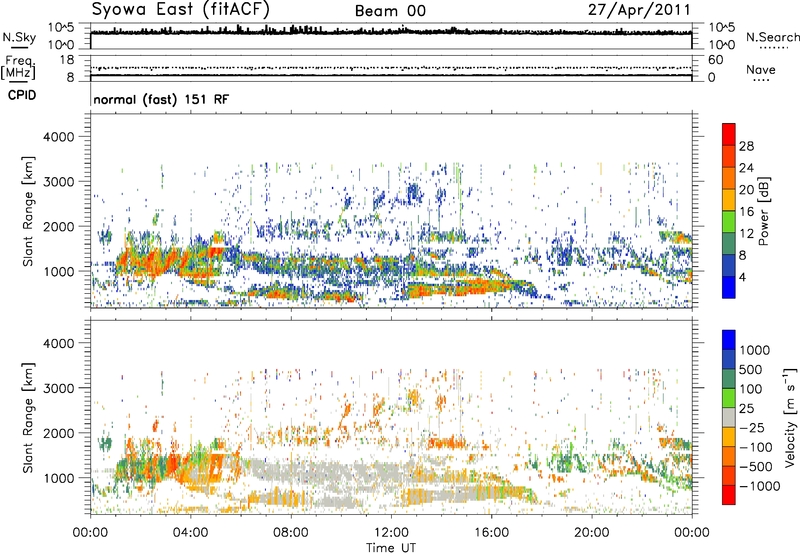Image resolution: width=800 pixels, height=554 pixels.
Task: Click the gray segment of velocity colorbar
Action: point(729,418)
